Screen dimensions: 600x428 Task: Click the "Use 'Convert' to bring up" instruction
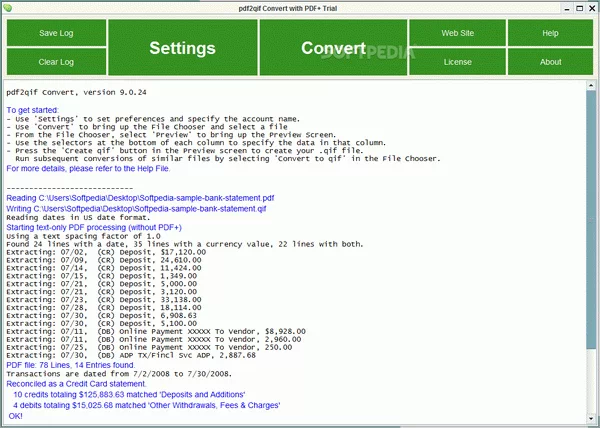coord(147,127)
